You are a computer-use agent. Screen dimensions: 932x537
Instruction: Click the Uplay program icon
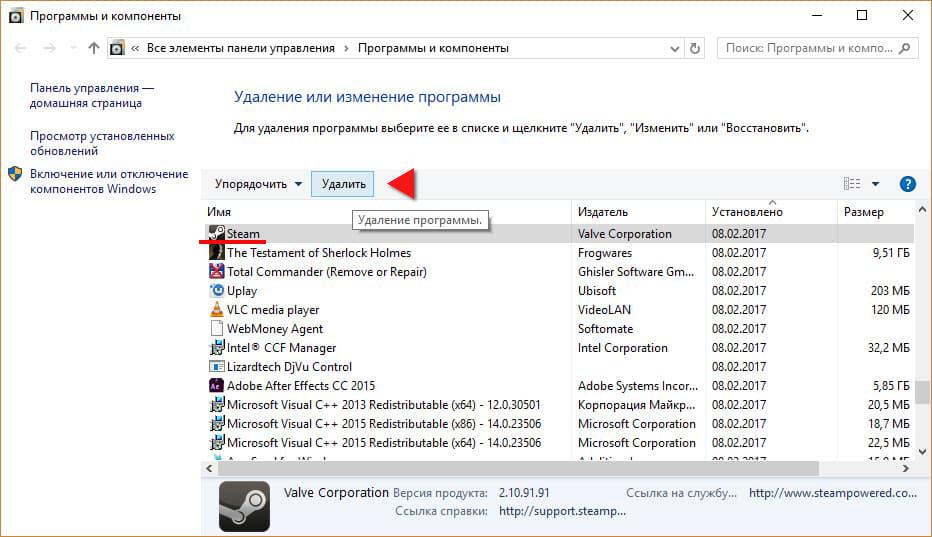click(x=216, y=290)
